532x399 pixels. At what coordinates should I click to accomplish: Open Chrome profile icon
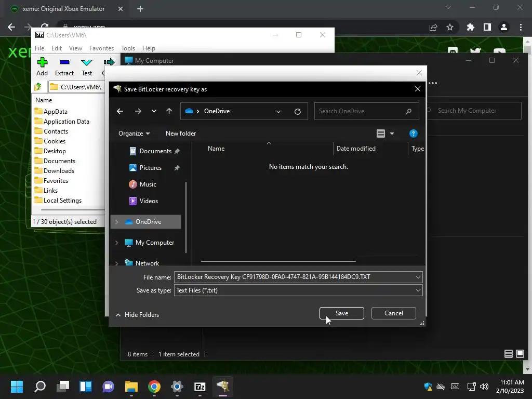pyautogui.click(x=504, y=27)
